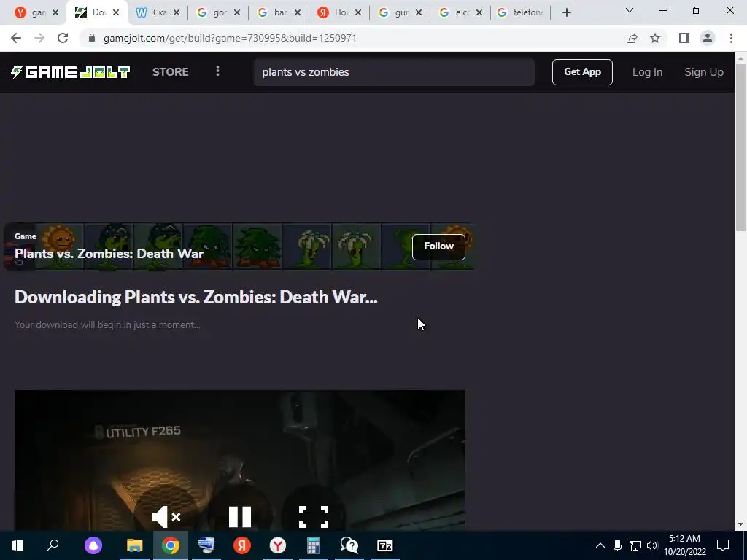Open the Sign Up link
This screenshot has width=747, height=560.
pyautogui.click(x=704, y=72)
